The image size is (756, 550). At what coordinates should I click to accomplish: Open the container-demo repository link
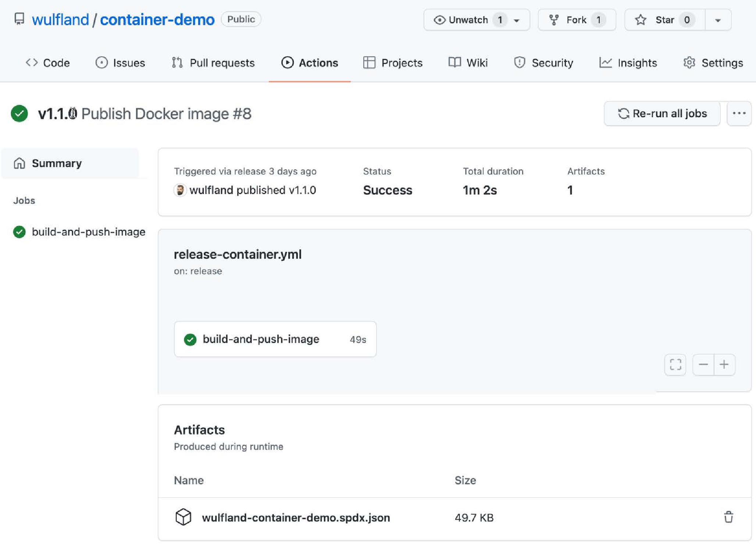click(157, 19)
